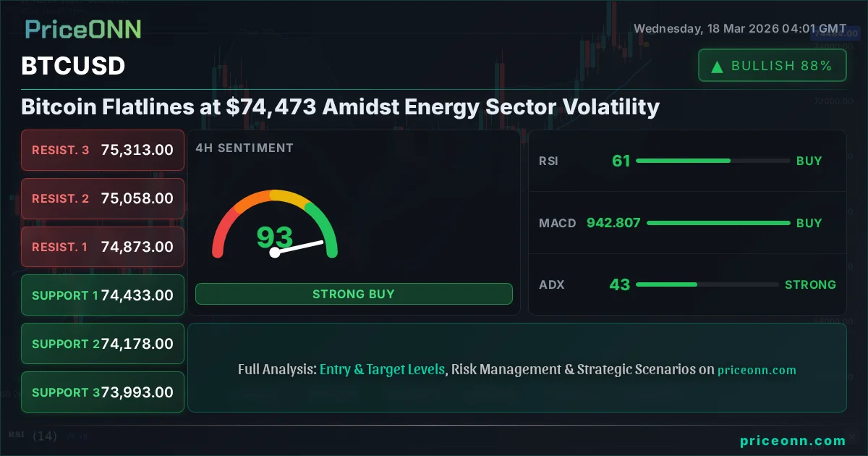Click the 4H SENTIMENT gauge value 93

275,237
